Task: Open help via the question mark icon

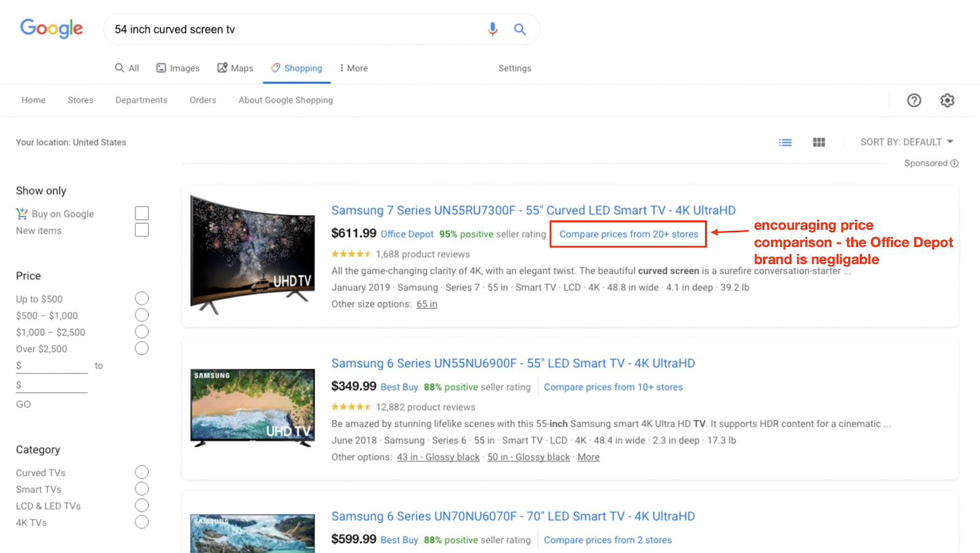Action: pos(914,100)
